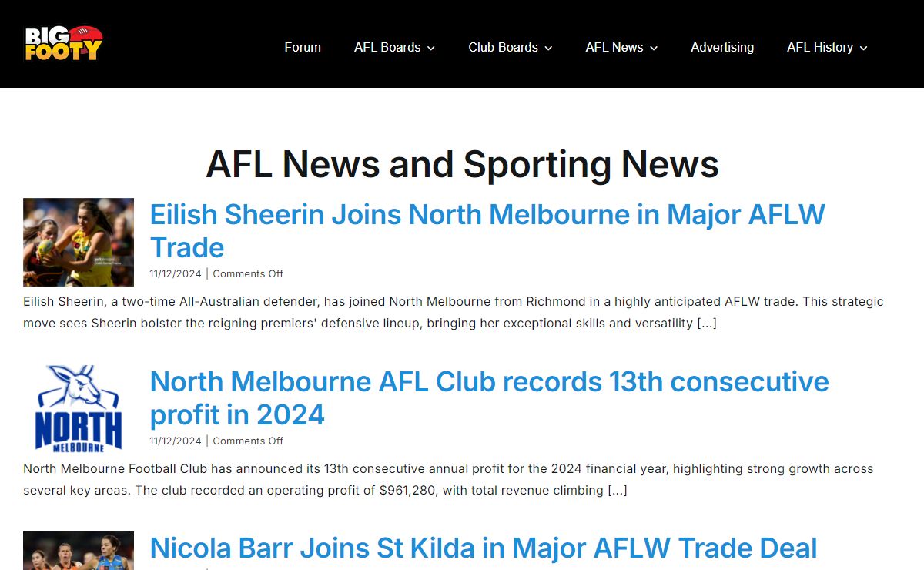Click the North Melbourne logo thumbnail
This screenshot has height=570, width=924.
coord(79,410)
